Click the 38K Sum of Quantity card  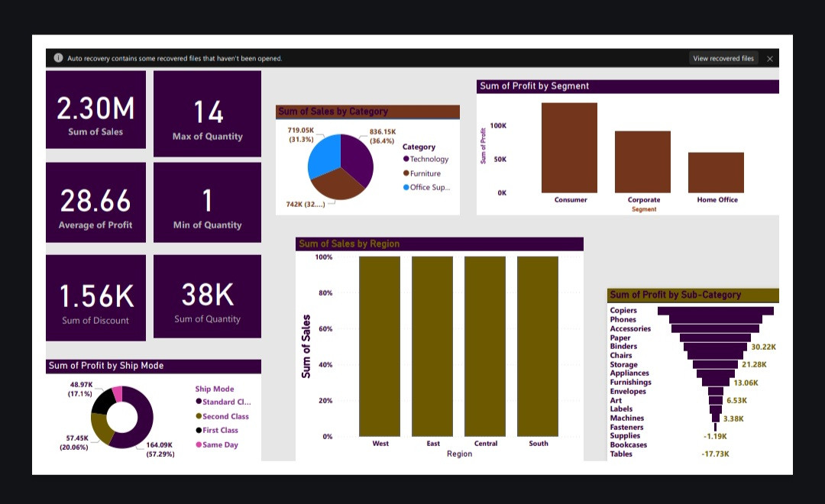(207, 296)
